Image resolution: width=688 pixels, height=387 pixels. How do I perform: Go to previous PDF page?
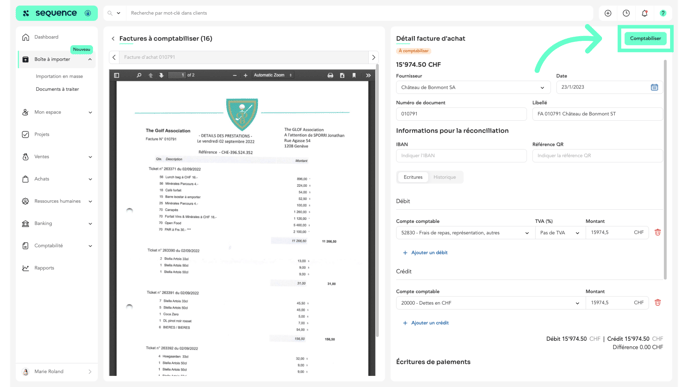pos(150,75)
